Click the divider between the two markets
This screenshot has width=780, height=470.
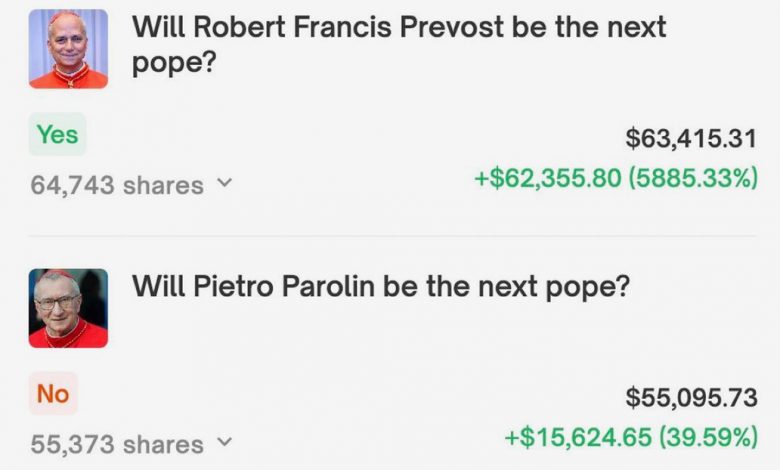[x=393, y=236]
